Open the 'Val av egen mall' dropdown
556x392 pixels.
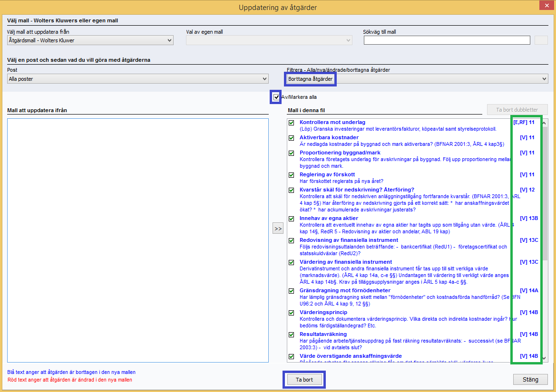(269, 40)
